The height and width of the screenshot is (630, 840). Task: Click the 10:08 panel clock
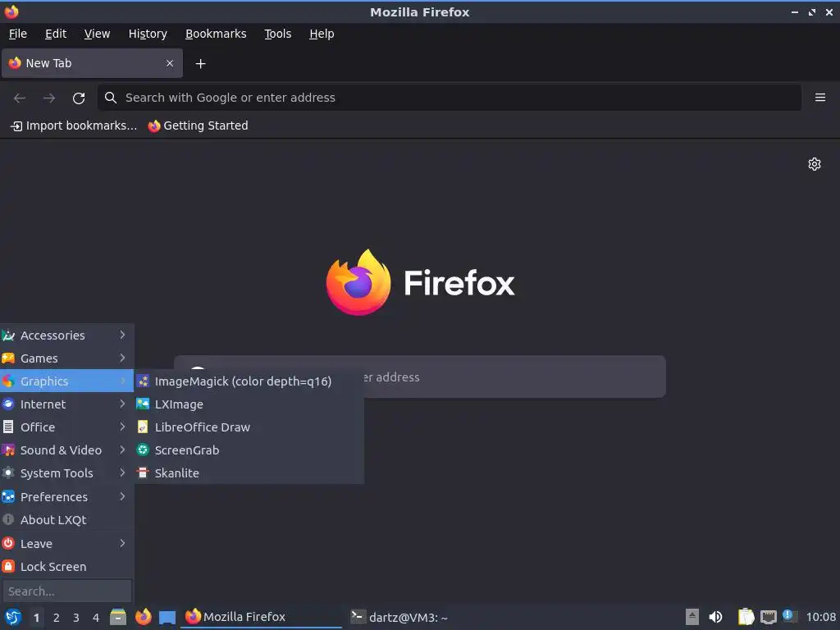pyautogui.click(x=820, y=617)
